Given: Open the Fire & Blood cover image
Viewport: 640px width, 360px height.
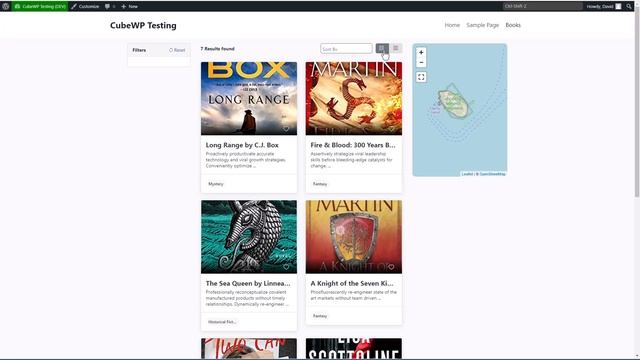Looking at the screenshot, I should pos(354,98).
